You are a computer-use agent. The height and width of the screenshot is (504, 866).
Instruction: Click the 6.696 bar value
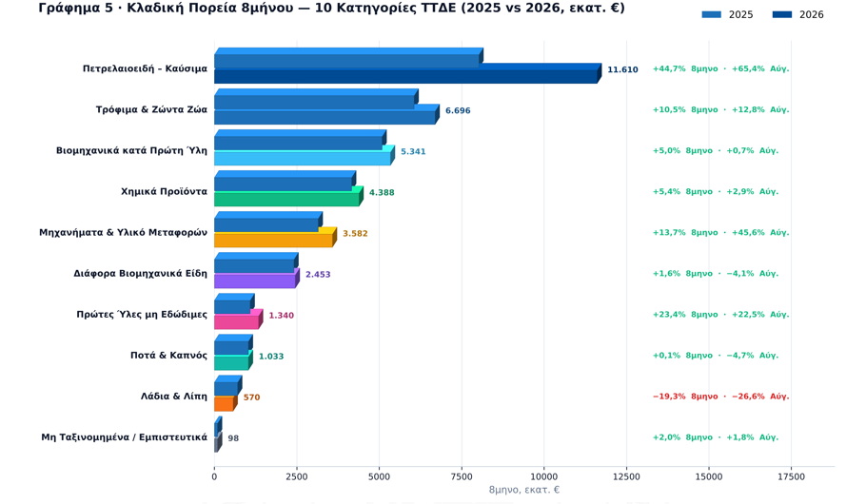pos(458,110)
